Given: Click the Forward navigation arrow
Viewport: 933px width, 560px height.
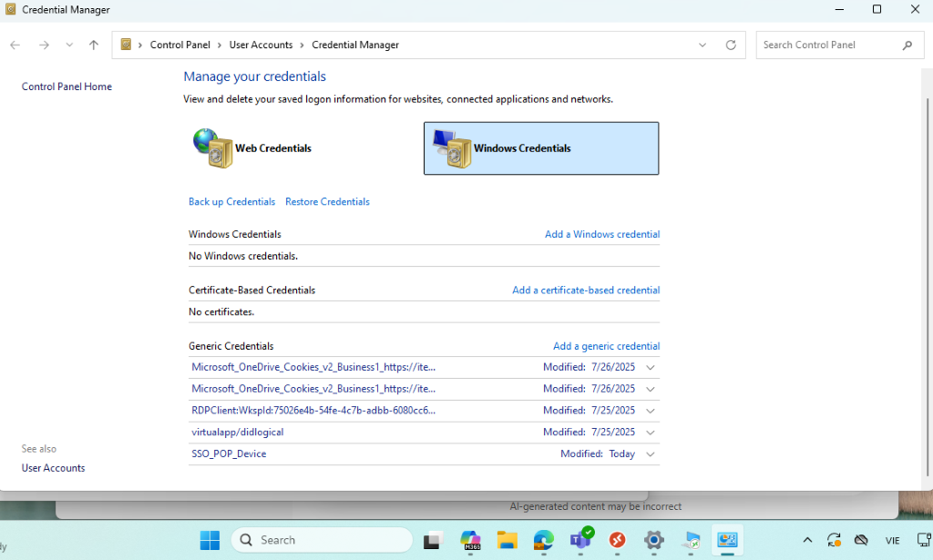Looking at the screenshot, I should coord(44,46).
